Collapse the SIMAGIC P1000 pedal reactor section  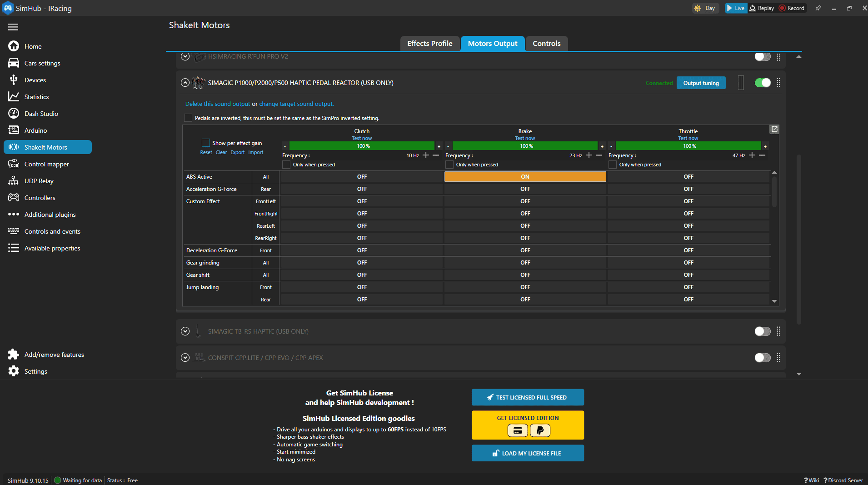pyautogui.click(x=185, y=83)
